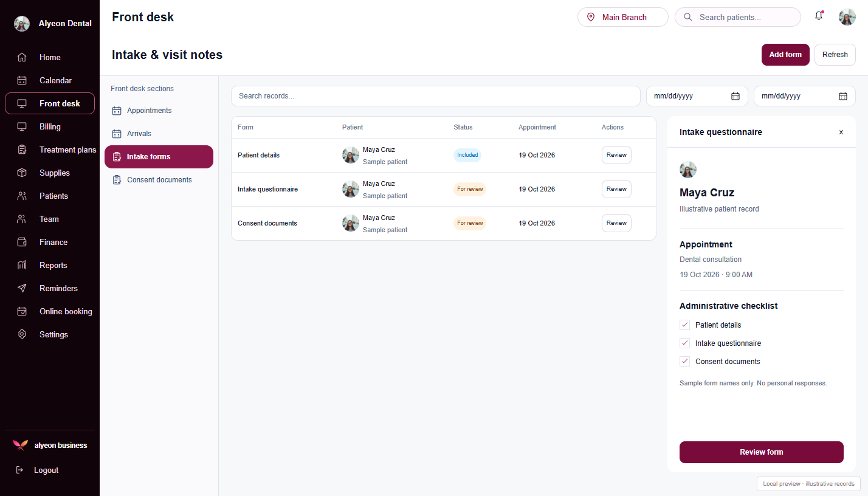Screen dimensions: 868x496
Task: Focus the Search records field
Action: coord(436,96)
